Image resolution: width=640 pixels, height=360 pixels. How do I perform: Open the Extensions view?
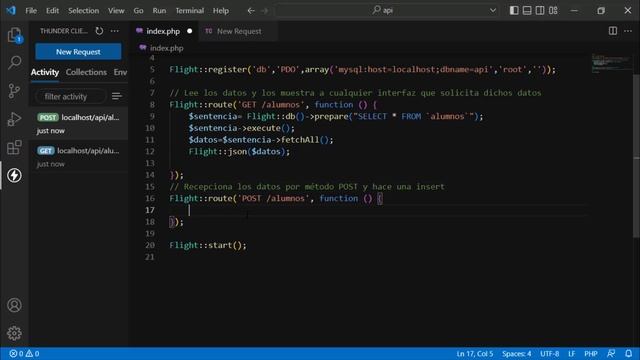point(14,147)
